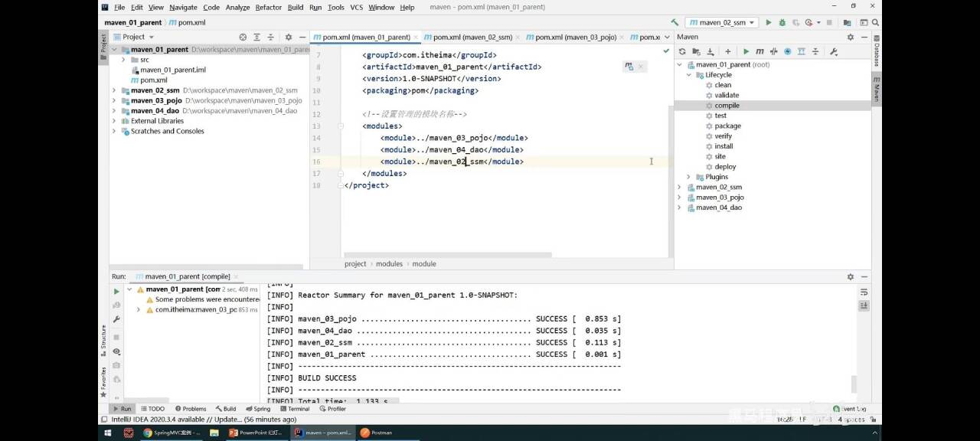
Task: Open pom.xml file in Project tree
Action: click(x=153, y=80)
